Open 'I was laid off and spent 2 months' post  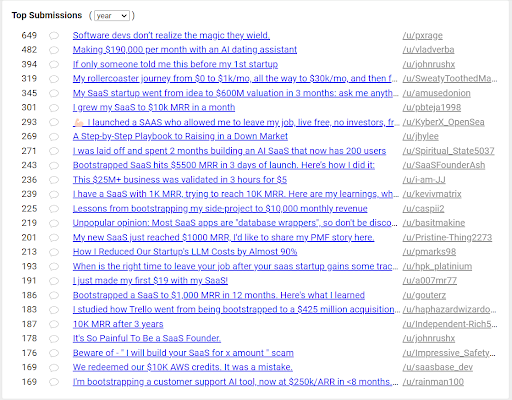tap(229, 151)
